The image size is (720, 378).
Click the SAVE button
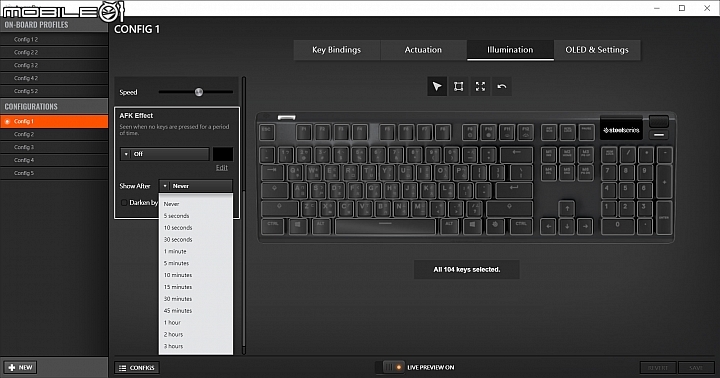pos(696,368)
